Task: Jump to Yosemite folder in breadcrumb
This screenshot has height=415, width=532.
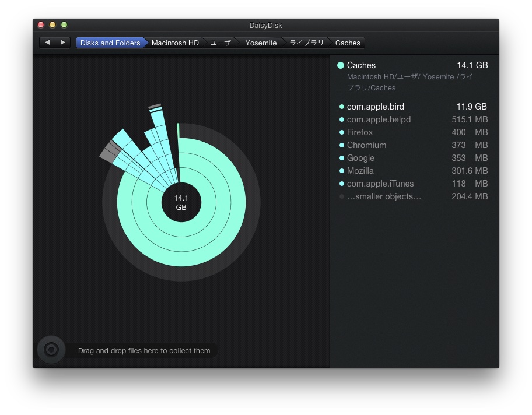Action: point(261,43)
